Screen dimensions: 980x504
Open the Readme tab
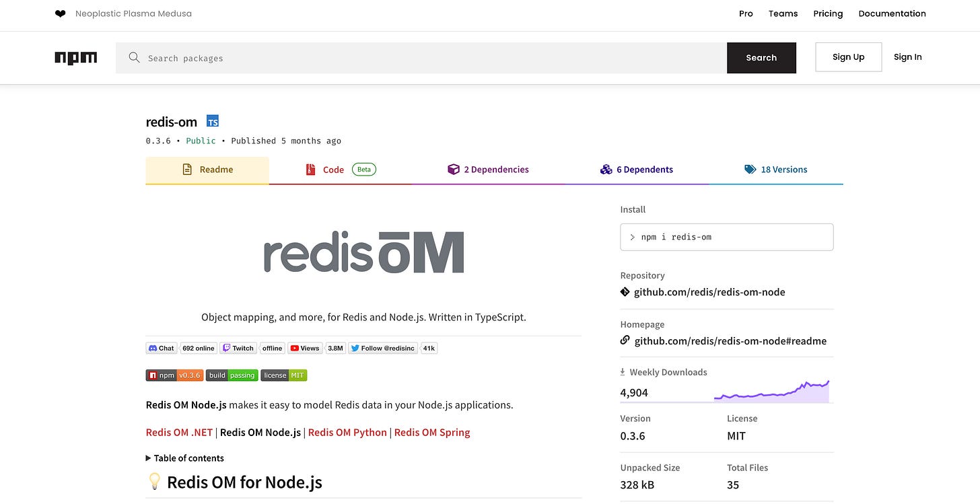point(207,170)
